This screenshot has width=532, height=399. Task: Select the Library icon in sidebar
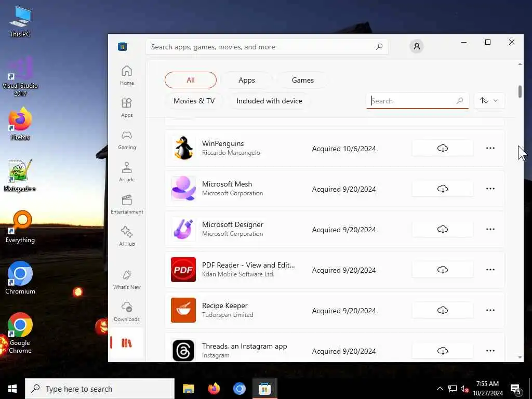[x=127, y=343]
